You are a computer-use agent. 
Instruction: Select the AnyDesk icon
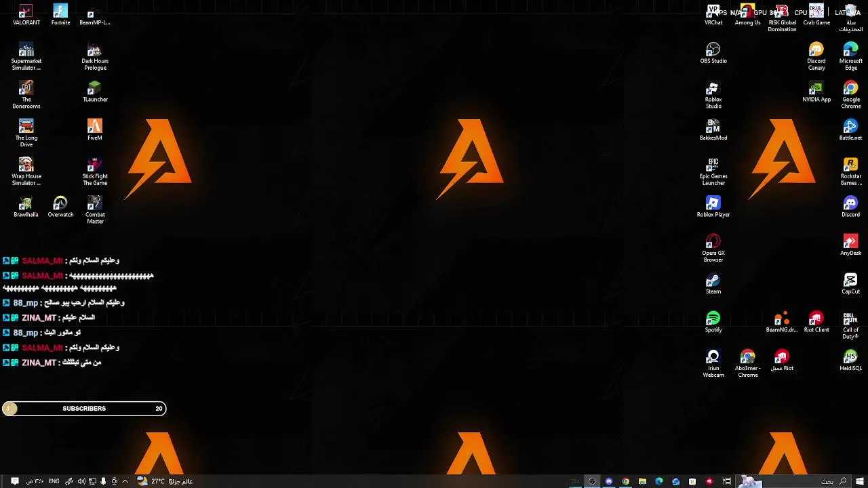click(850, 245)
